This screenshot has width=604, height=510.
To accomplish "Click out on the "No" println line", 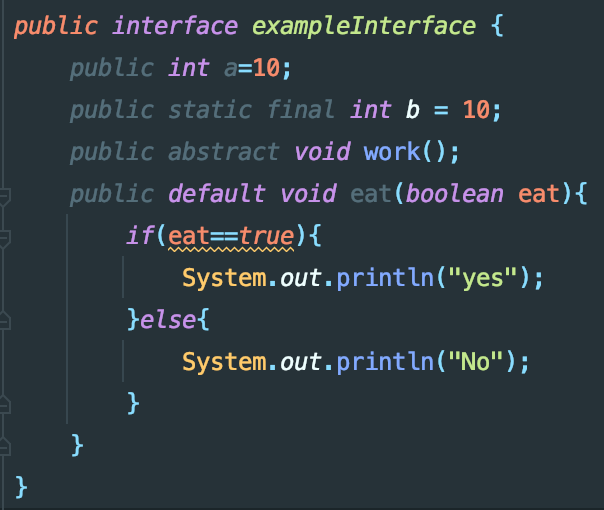I will coord(301,362).
